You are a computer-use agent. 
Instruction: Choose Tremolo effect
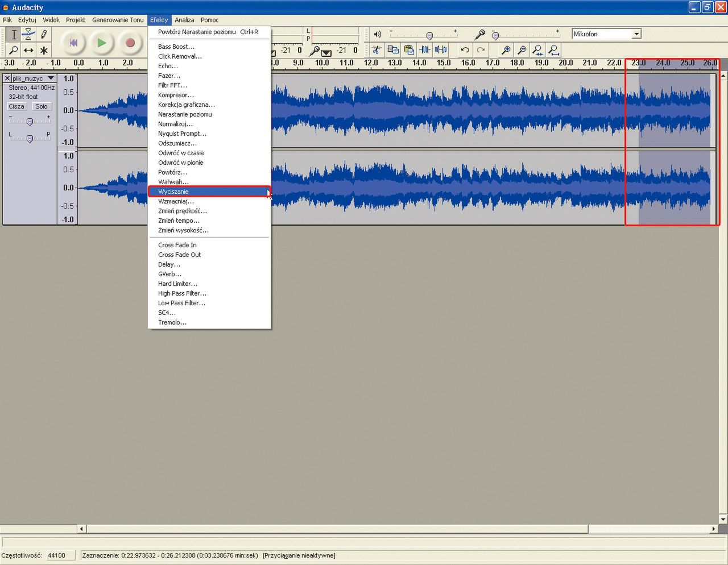click(x=209, y=322)
